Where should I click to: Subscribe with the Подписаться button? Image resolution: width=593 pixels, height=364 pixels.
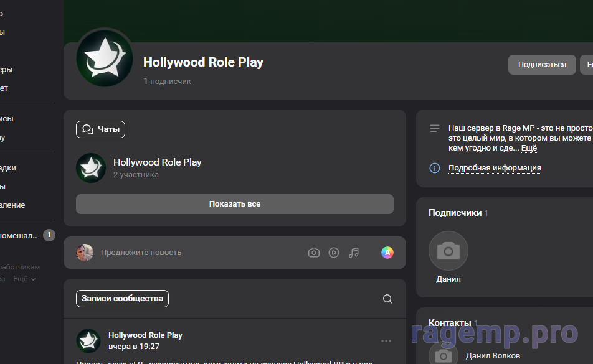click(542, 65)
